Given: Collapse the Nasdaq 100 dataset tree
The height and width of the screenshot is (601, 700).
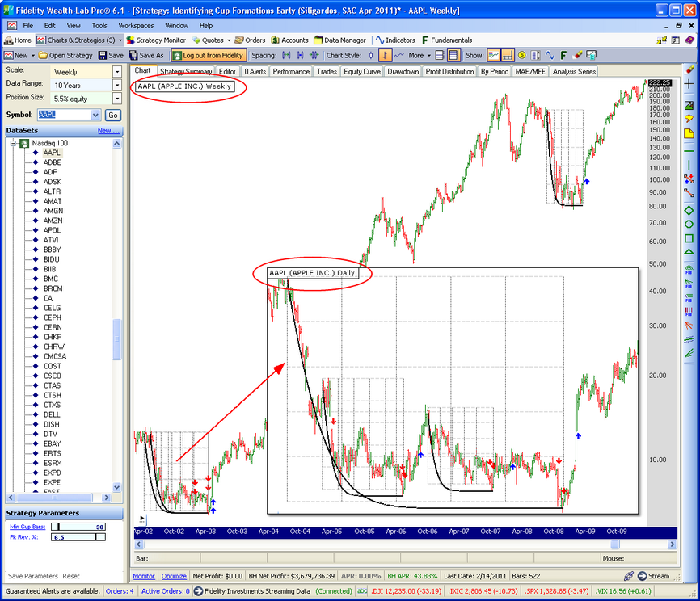Looking at the screenshot, I should [14, 143].
